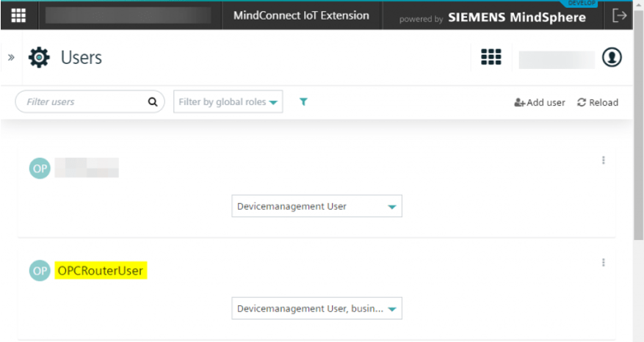Open the Filter by global roles dropdown
This screenshot has height=342, width=644.
pyautogui.click(x=228, y=102)
